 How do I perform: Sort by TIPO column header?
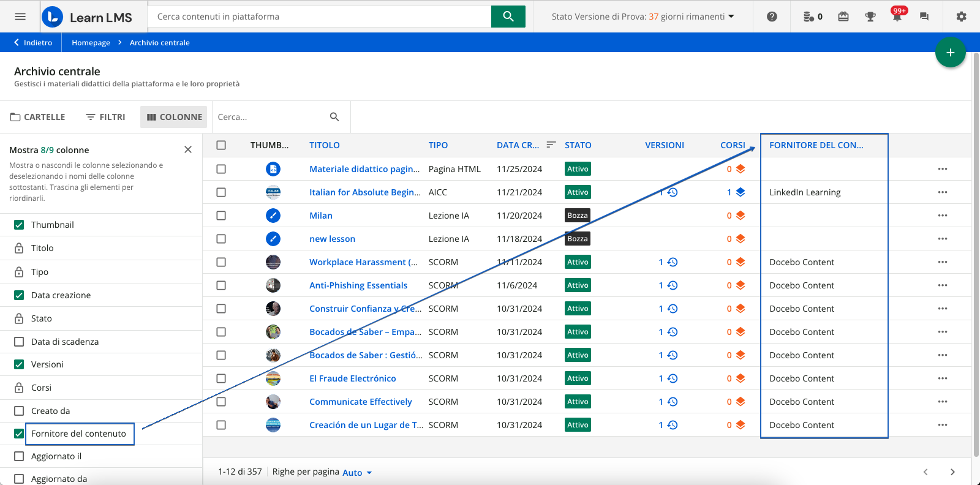click(x=438, y=145)
